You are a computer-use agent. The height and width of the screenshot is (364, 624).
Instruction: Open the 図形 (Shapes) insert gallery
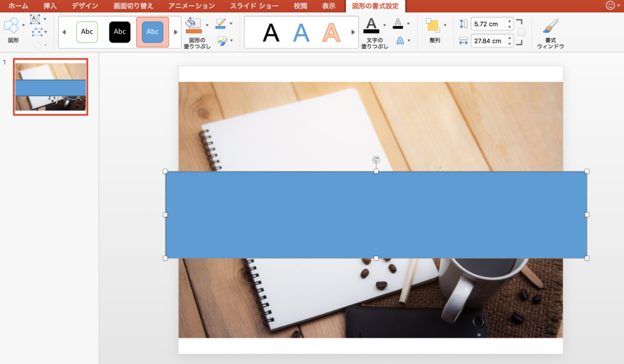[12, 26]
